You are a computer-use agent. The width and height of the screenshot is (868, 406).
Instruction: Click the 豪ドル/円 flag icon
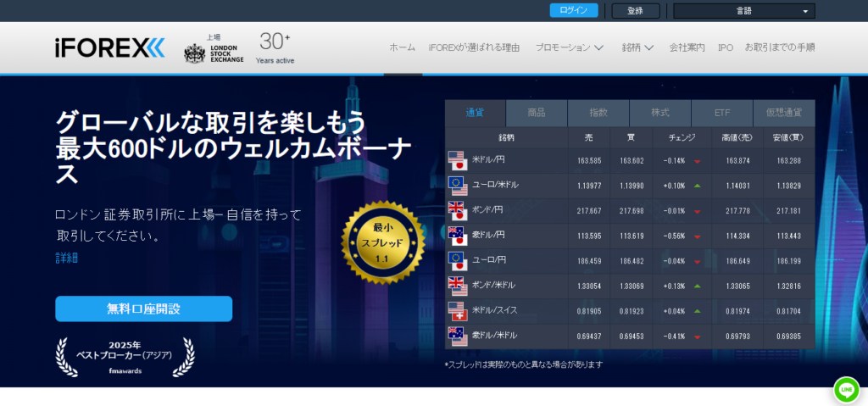coord(458,236)
